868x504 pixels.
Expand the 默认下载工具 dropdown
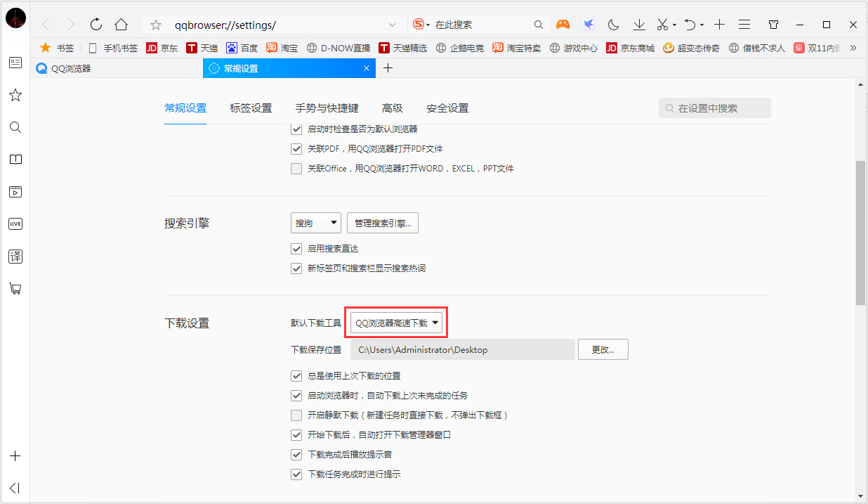click(397, 322)
